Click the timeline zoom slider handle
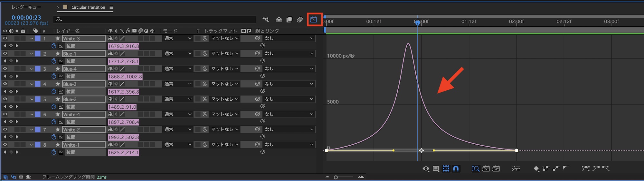Screen dimensions: 644x181 (x=336, y=177)
